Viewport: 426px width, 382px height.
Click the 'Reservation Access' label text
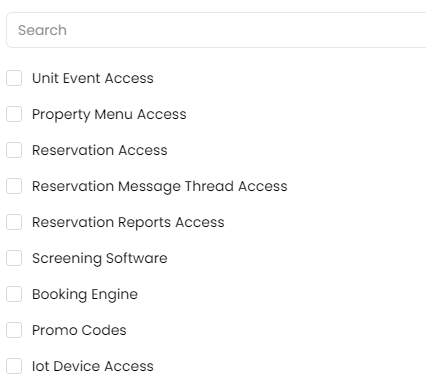[x=100, y=150]
